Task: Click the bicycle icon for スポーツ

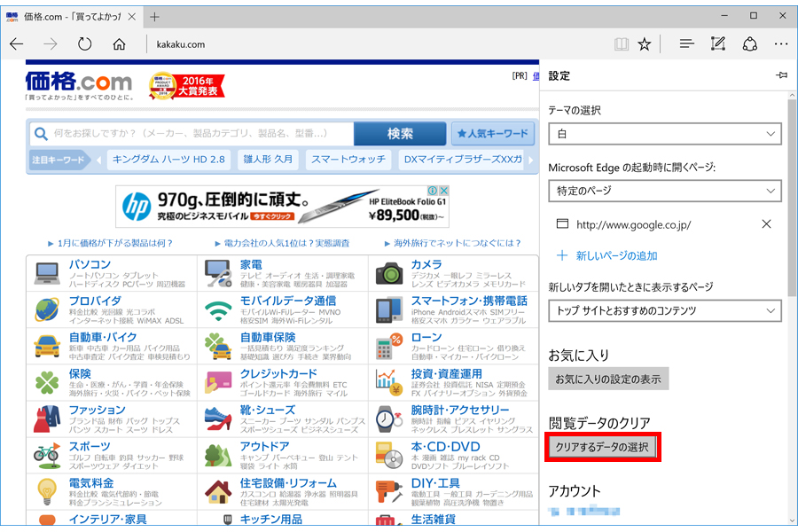Action: coord(47,455)
